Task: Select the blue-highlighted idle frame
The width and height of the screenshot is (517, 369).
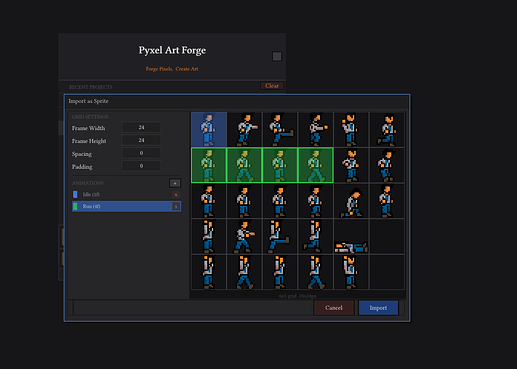Action: 209,129
